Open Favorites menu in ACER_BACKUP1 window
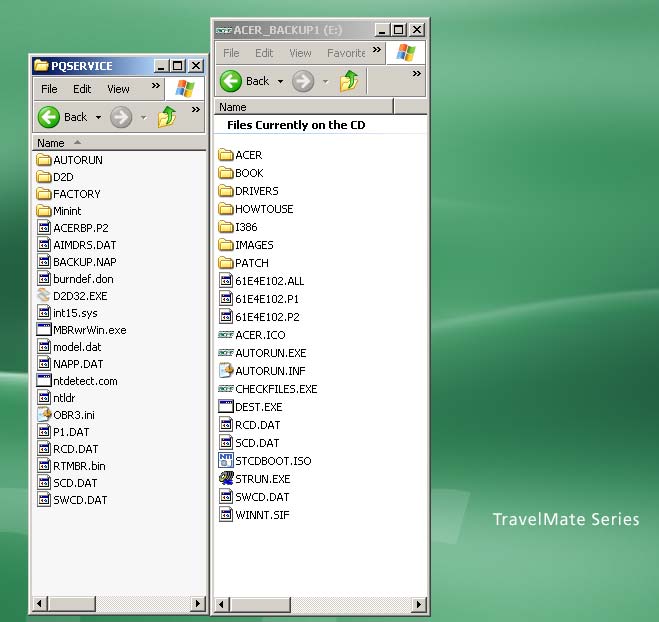Image resolution: width=659 pixels, height=622 pixels. 346,53
